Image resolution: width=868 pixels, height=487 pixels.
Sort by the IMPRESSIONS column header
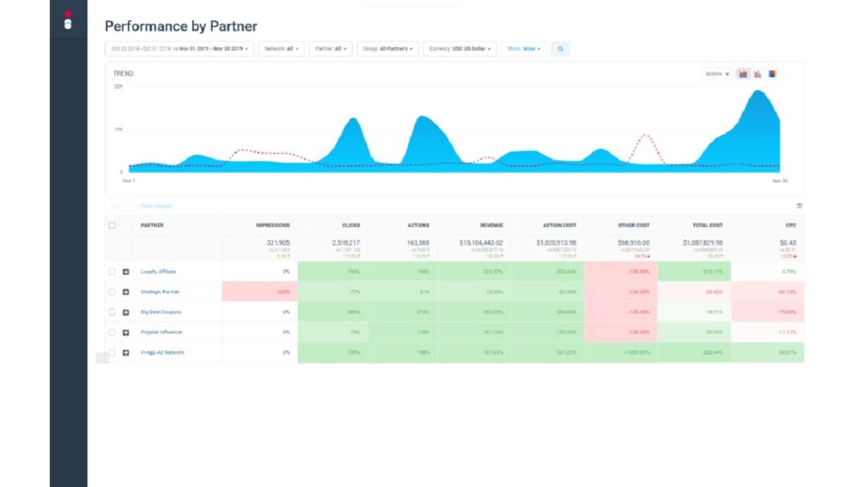(x=273, y=225)
